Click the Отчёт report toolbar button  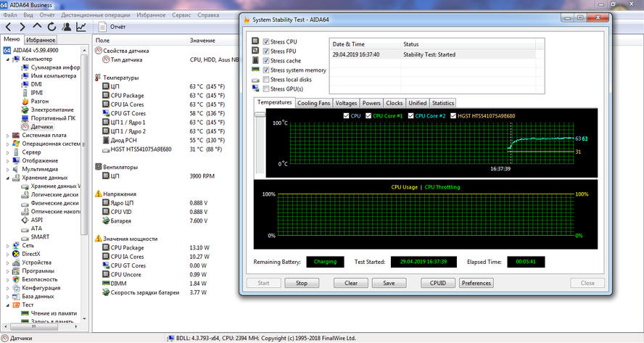tap(112, 27)
